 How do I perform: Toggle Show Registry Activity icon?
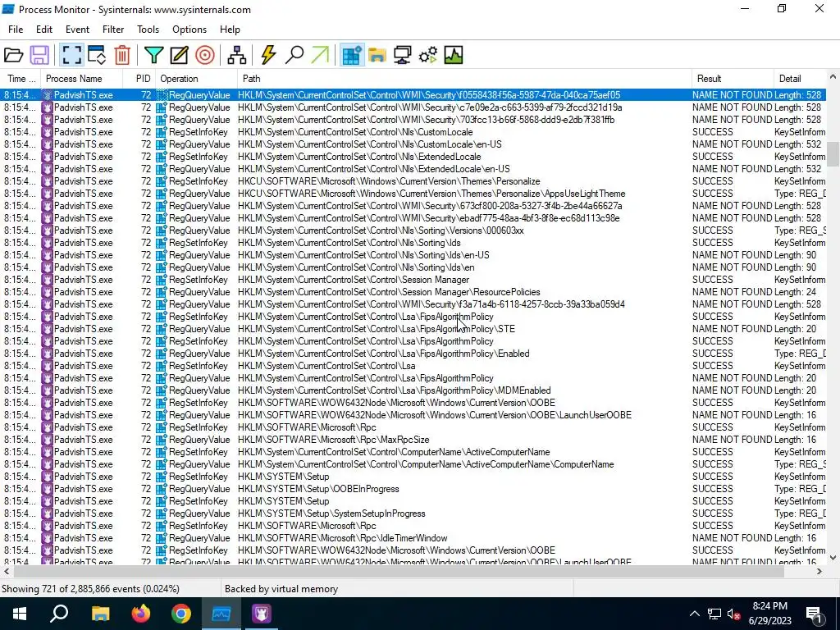(352, 55)
